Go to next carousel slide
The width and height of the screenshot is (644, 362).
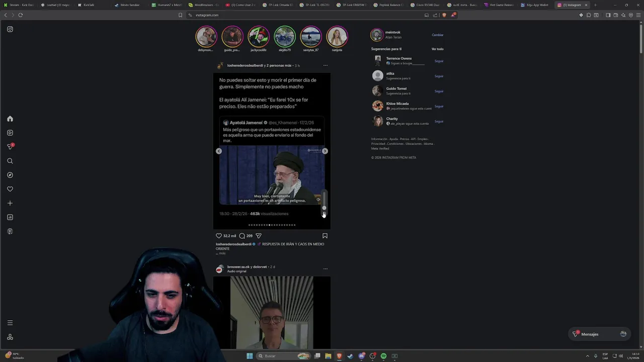[x=325, y=151]
